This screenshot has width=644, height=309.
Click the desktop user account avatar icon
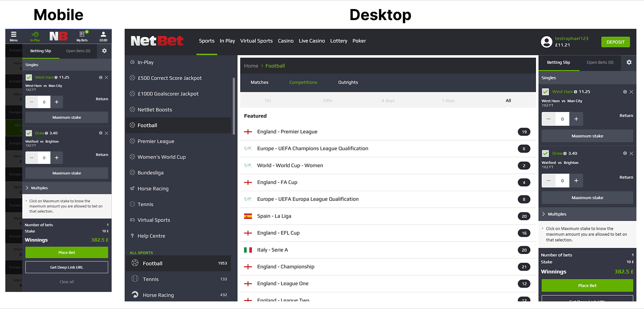click(x=546, y=42)
